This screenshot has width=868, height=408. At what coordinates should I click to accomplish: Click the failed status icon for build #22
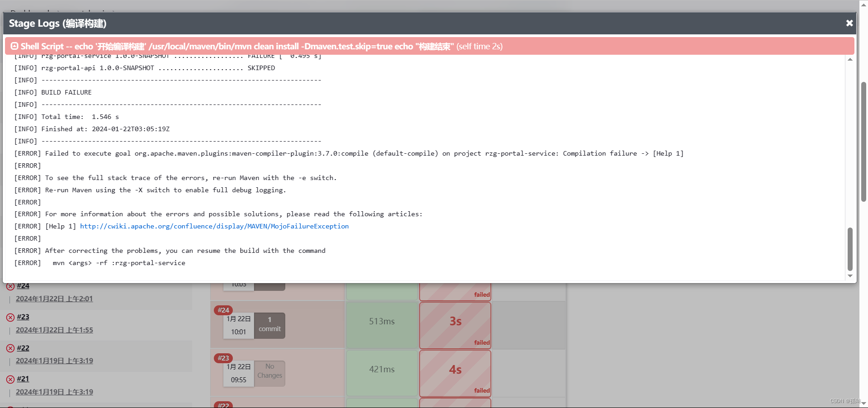(x=10, y=348)
